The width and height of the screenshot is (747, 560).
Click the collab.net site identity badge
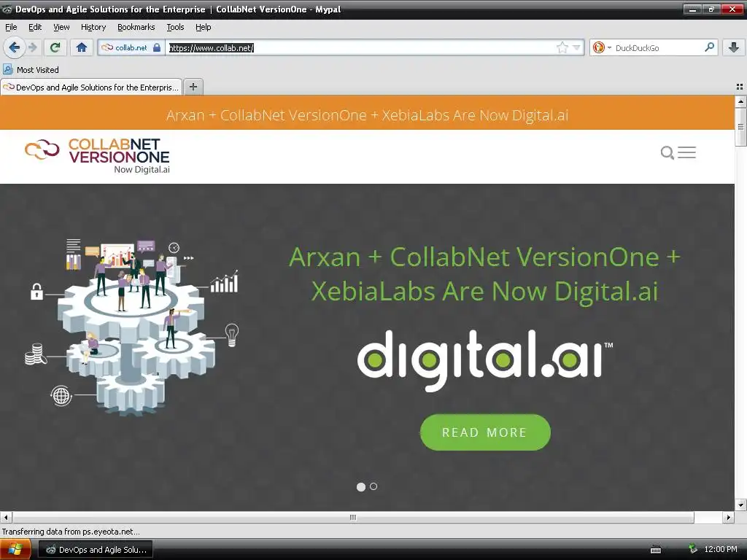click(131, 47)
